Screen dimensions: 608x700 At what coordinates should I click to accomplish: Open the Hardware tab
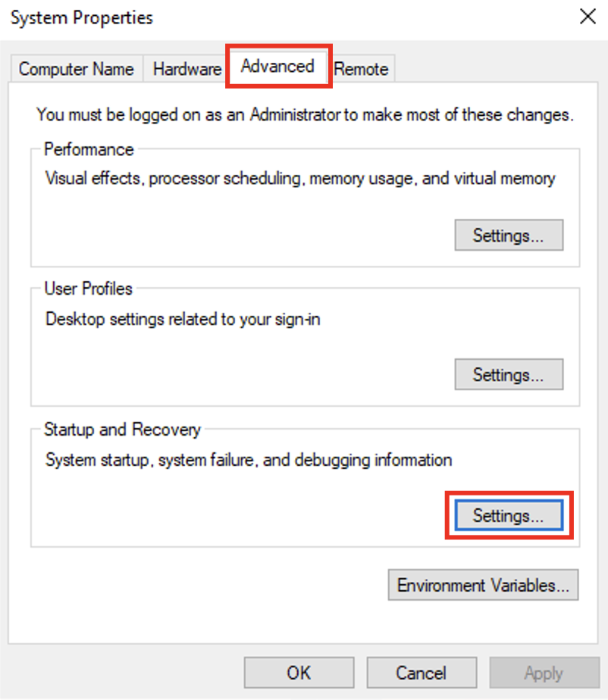tap(186, 69)
